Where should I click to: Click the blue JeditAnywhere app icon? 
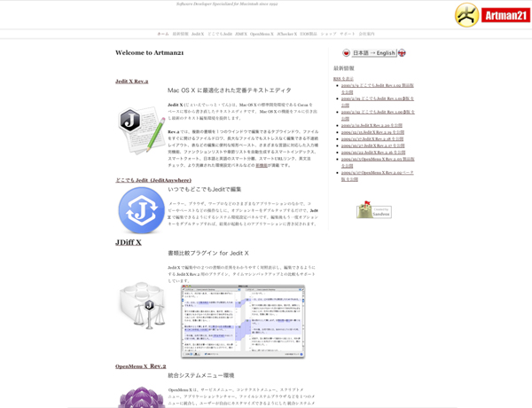click(x=141, y=210)
